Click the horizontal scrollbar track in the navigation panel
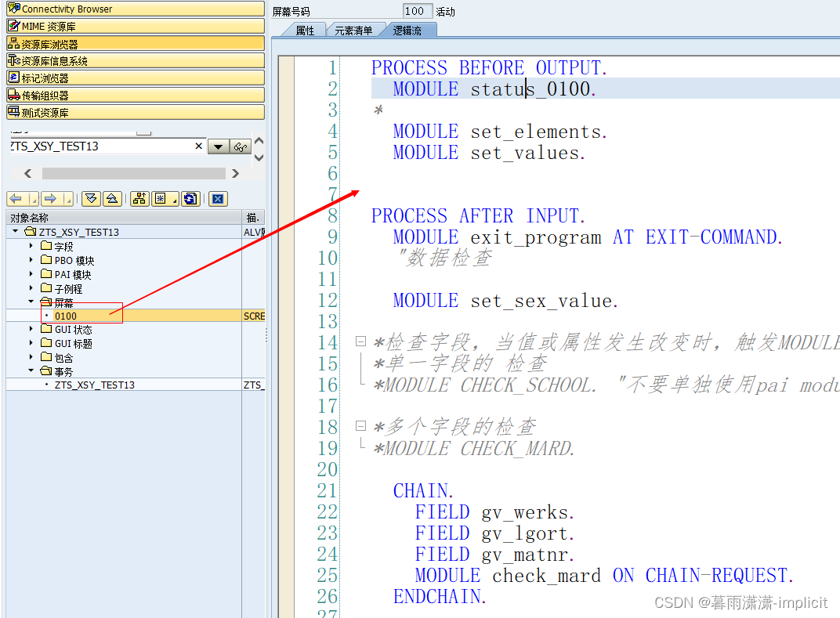This screenshot has height=618, width=840. tap(134, 174)
